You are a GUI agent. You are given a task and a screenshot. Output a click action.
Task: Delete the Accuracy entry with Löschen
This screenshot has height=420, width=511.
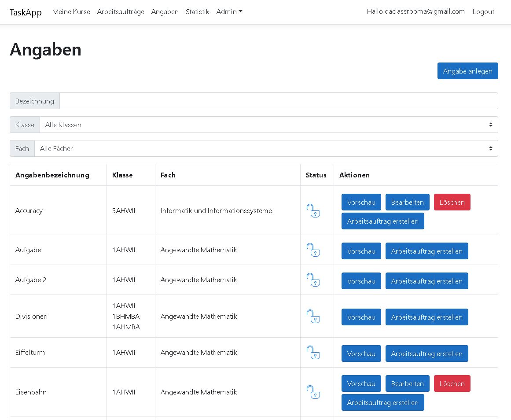coord(452,202)
